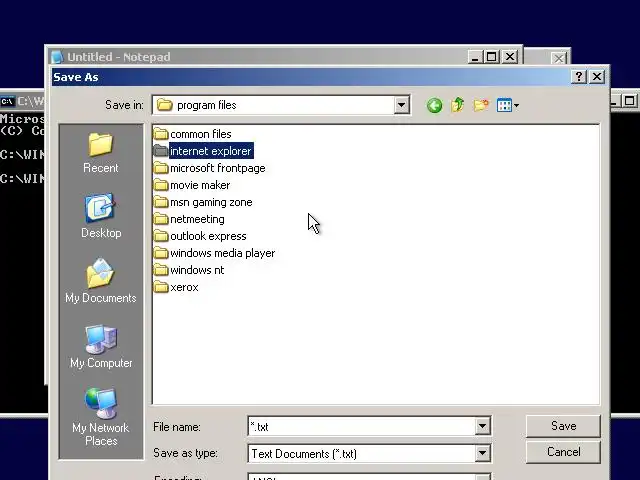Click the 'movie maker' folder name

tap(200, 185)
